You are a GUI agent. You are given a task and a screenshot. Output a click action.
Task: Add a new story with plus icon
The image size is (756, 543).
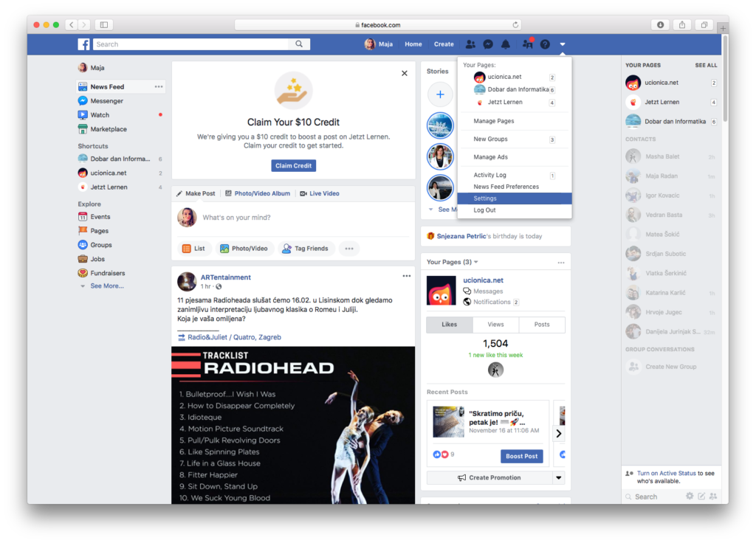click(440, 94)
